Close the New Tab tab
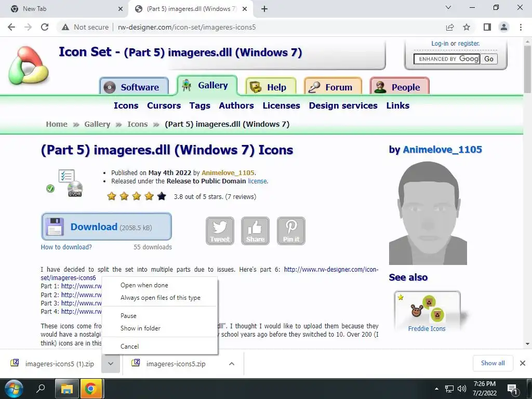The image size is (532, 399). coord(121,9)
